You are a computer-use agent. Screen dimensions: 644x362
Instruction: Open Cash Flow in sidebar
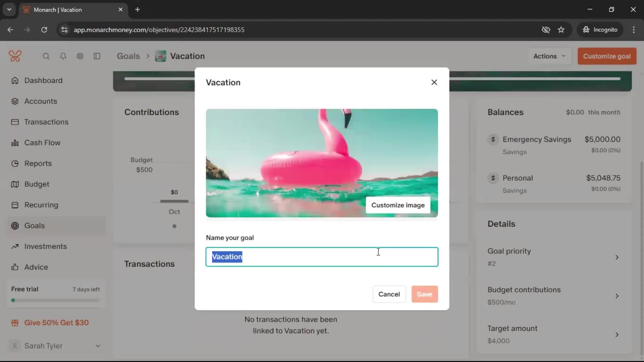pos(42,143)
